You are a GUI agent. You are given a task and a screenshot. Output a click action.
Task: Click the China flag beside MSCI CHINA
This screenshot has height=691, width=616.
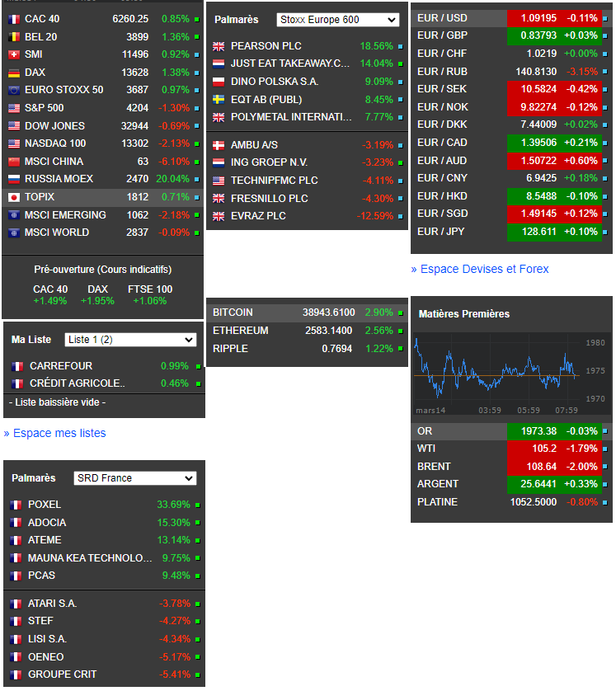pos(14,162)
